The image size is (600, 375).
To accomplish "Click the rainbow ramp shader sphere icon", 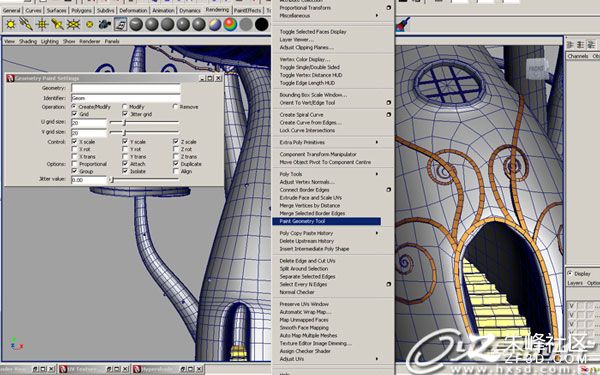I will 230,24.
